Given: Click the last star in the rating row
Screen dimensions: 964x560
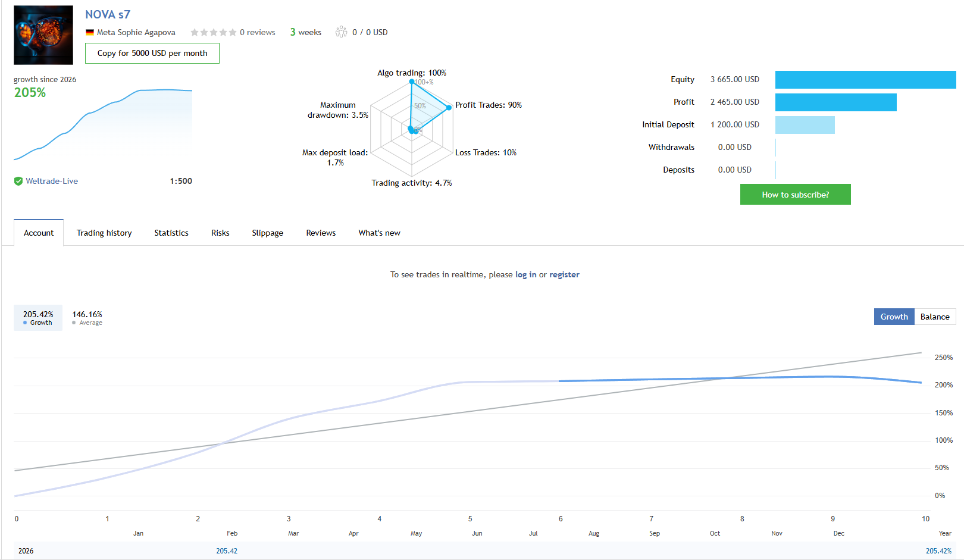Looking at the screenshot, I should click(x=233, y=32).
